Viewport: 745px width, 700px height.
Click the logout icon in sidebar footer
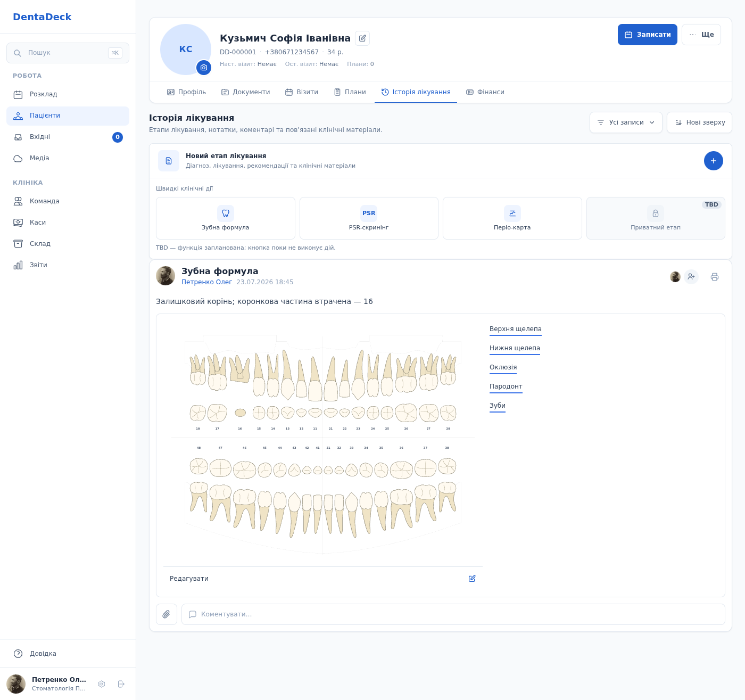(121, 684)
